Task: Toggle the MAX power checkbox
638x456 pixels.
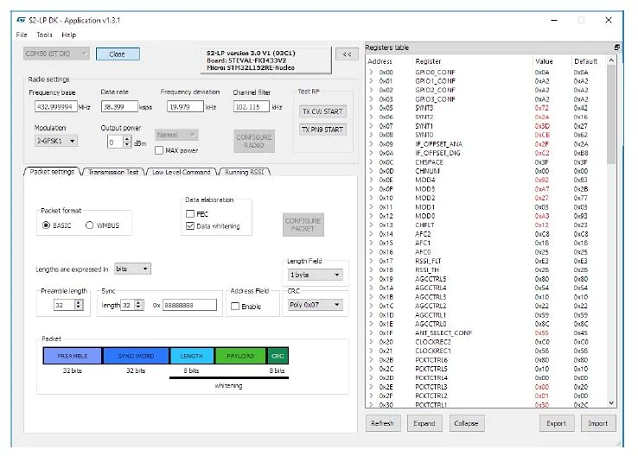Action: [159, 151]
